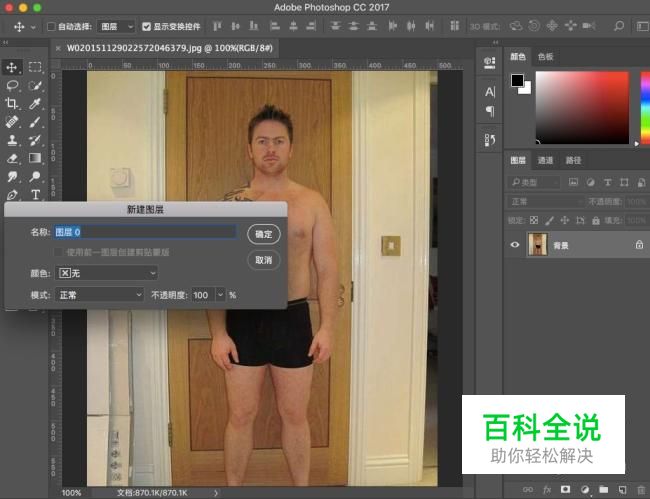
Task: Open the 模式 blend mode dropdown
Action: pos(99,295)
